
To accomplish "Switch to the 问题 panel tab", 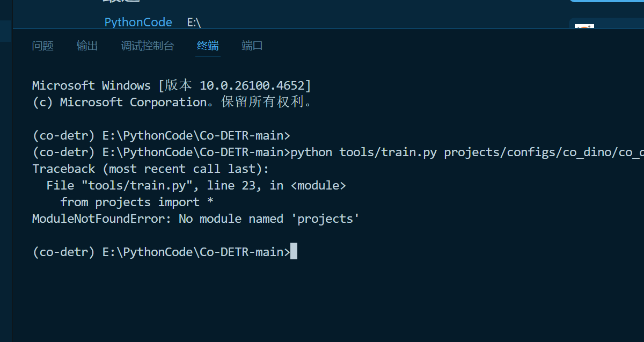I will pyautogui.click(x=43, y=46).
